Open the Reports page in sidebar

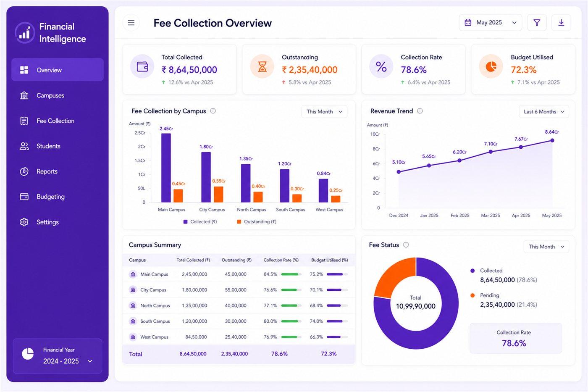58,171
